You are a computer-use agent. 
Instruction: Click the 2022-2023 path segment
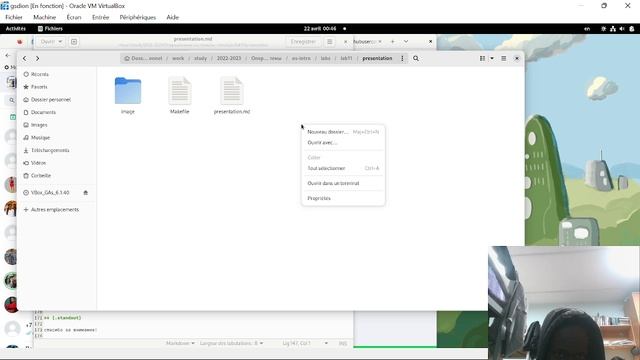click(x=229, y=58)
